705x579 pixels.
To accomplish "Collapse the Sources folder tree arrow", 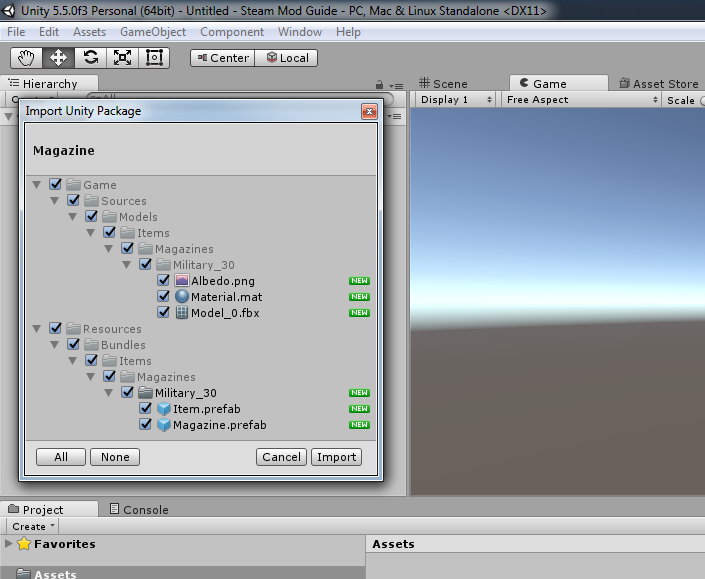I will click(x=55, y=201).
